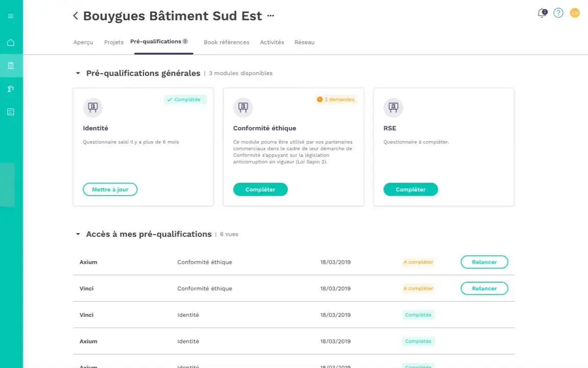The height and width of the screenshot is (368, 588).
Task: Open the Réseau tab
Action: point(305,42)
